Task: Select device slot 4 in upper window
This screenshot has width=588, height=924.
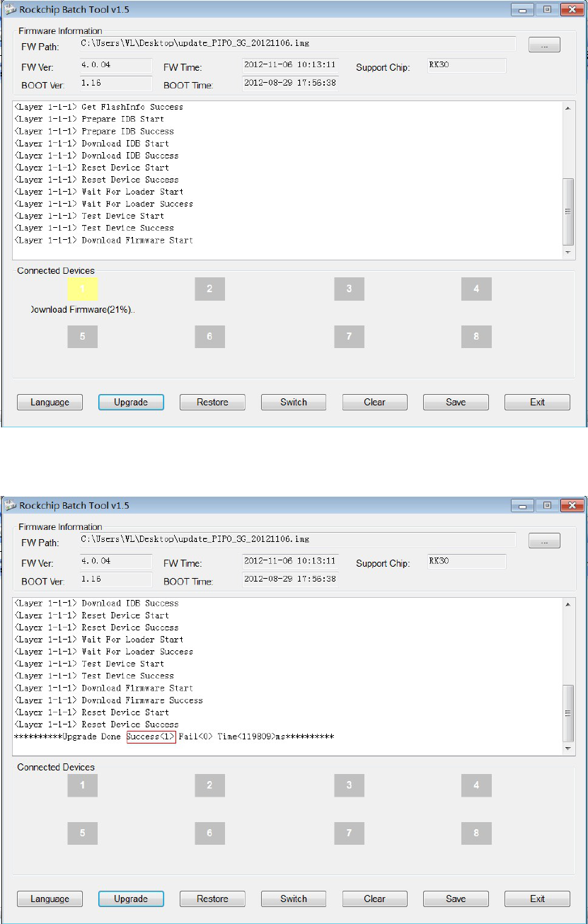Action: click(476, 289)
